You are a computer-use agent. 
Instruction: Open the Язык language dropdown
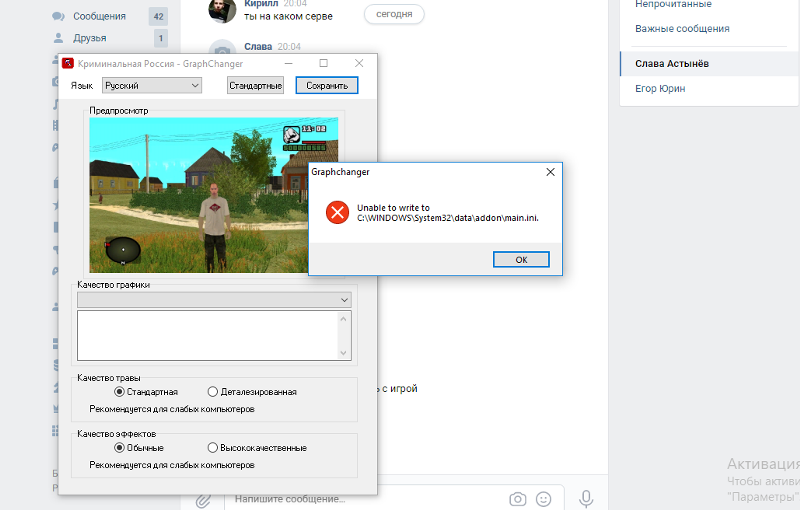tap(152, 86)
